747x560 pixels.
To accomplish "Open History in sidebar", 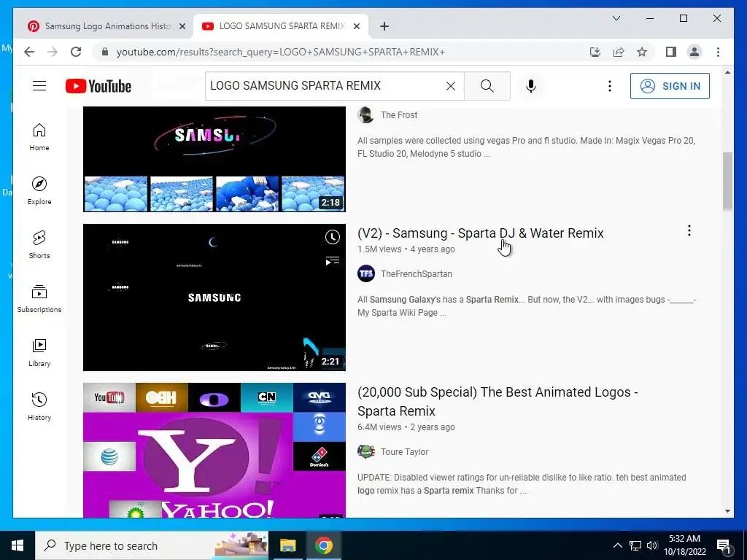I will [x=39, y=406].
